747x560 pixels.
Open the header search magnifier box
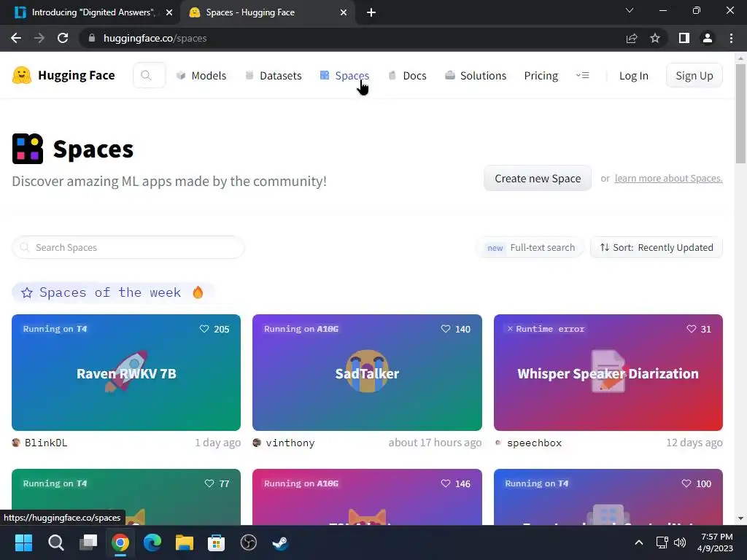click(x=149, y=75)
